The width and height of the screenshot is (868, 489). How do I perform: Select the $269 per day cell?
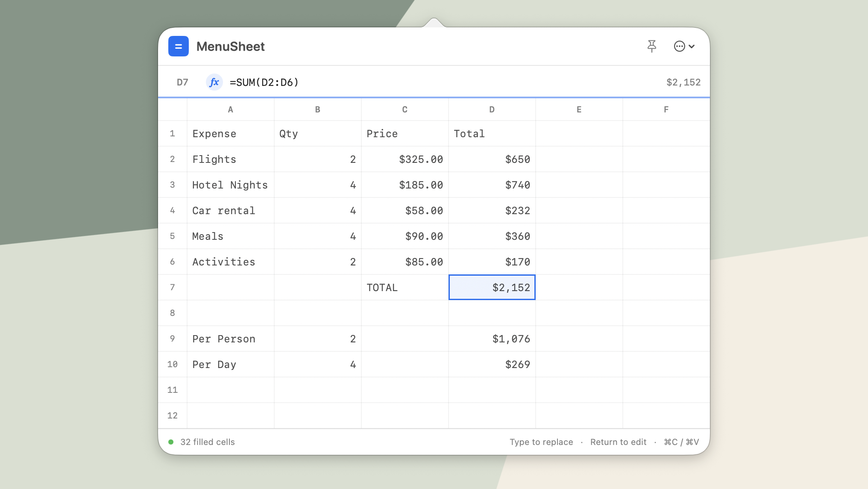(x=492, y=364)
